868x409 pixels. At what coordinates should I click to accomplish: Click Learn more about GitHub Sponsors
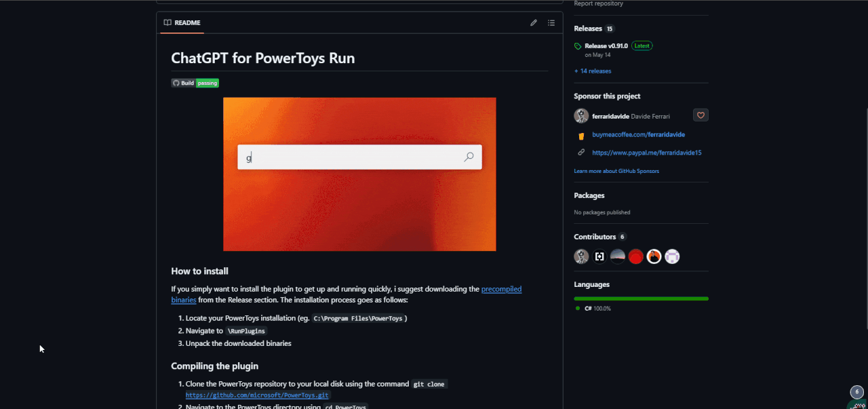(x=616, y=171)
